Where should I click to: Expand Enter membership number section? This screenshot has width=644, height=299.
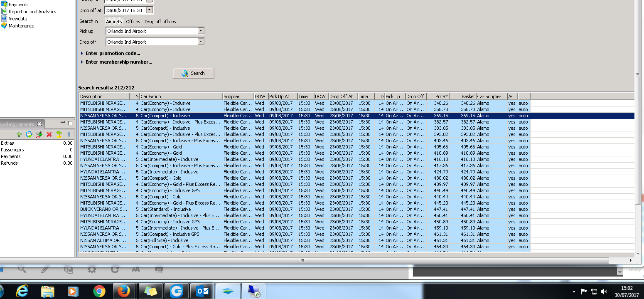(x=116, y=62)
